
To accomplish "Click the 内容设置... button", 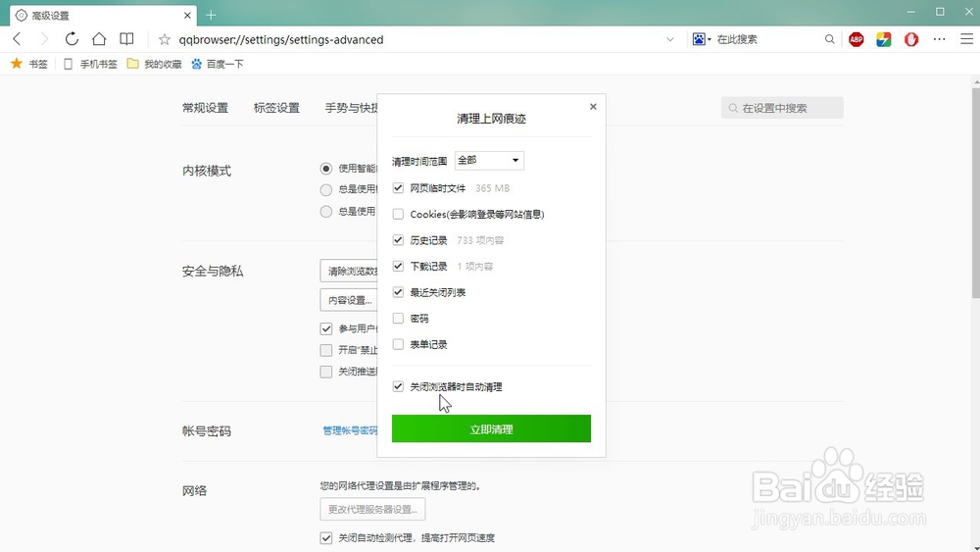I will 349,300.
